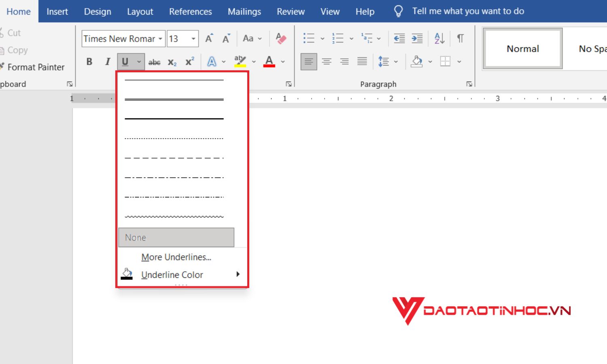607x364 pixels.
Task: Apply italic formatting
Action: pyautogui.click(x=107, y=61)
